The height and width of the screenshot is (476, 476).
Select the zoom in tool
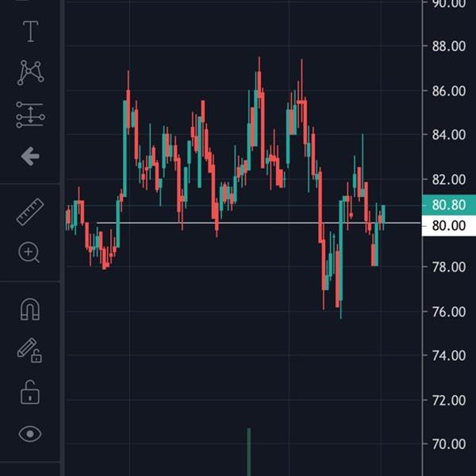29,252
